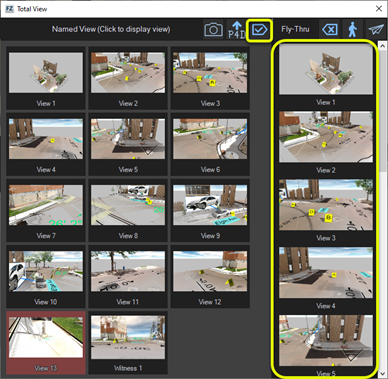388x379 pixels.
Task: Click the Fly-Thru header label
Action: 295,29
